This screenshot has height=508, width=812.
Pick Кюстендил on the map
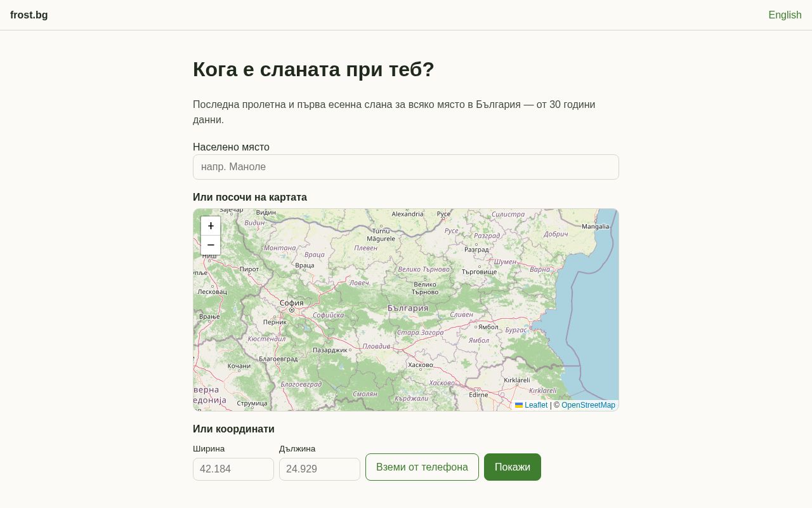click(x=266, y=339)
